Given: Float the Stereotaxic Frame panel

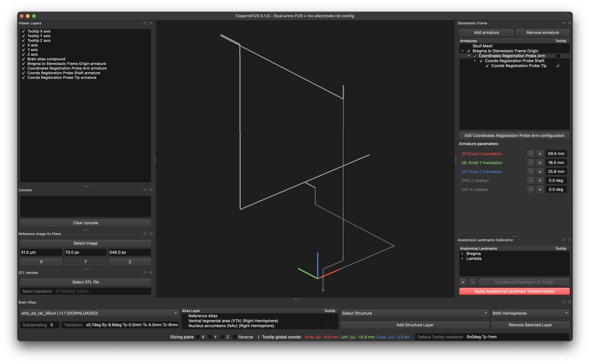Looking at the screenshot, I should pos(564,23).
